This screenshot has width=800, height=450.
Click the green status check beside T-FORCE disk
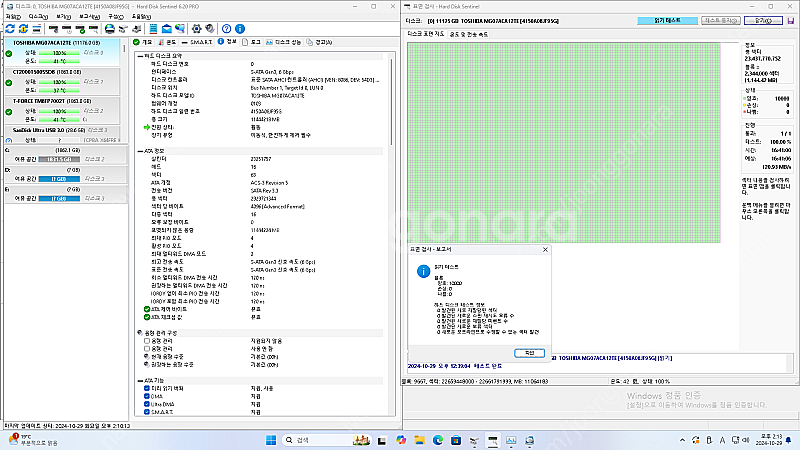point(9,112)
